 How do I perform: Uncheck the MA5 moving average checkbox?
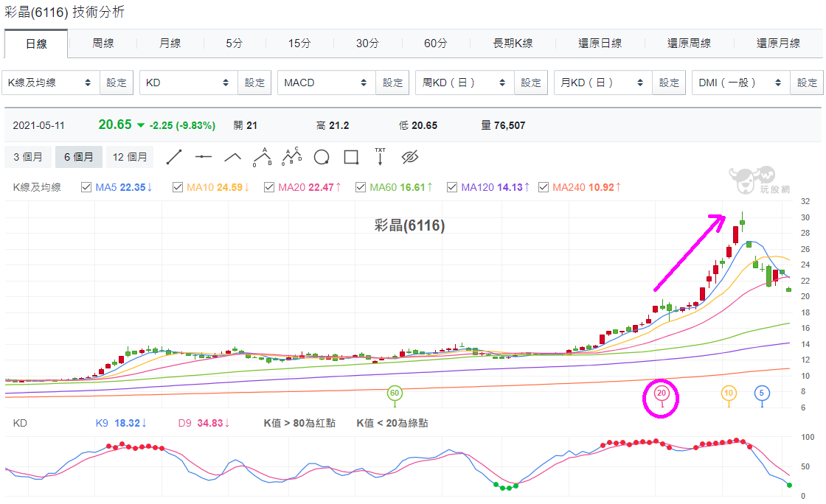[86, 187]
